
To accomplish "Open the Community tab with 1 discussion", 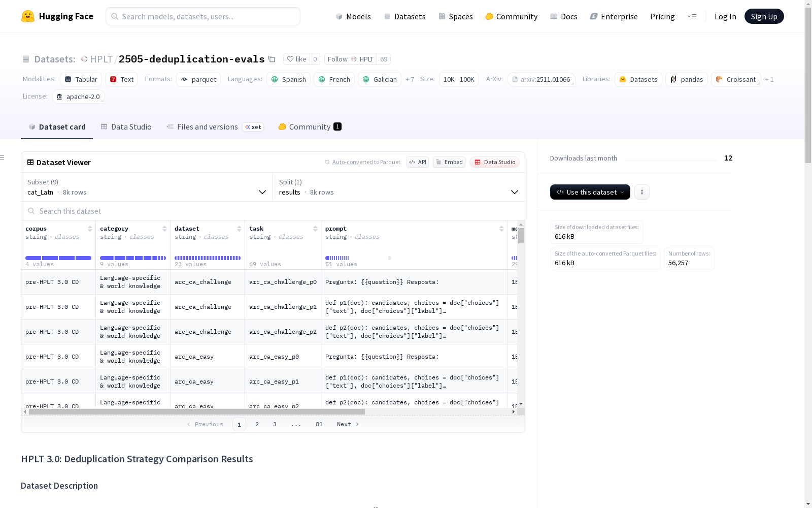I will coord(310,127).
